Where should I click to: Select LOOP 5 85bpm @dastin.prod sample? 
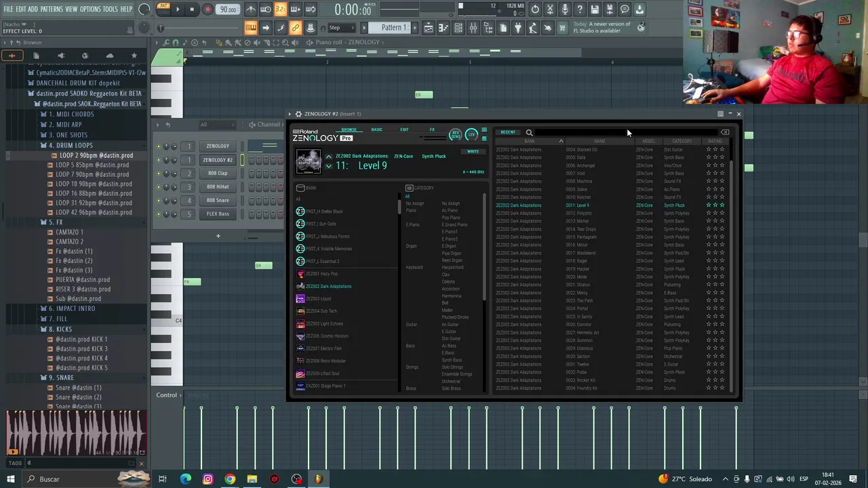(x=92, y=165)
